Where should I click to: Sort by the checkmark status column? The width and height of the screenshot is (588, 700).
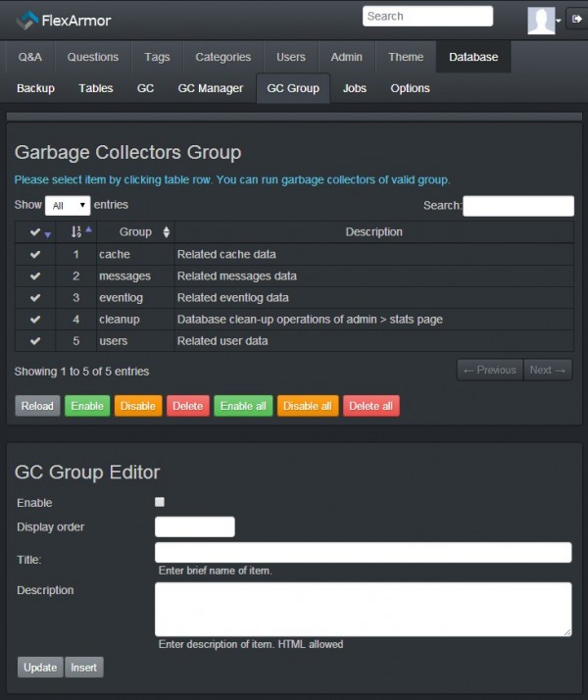click(40, 232)
